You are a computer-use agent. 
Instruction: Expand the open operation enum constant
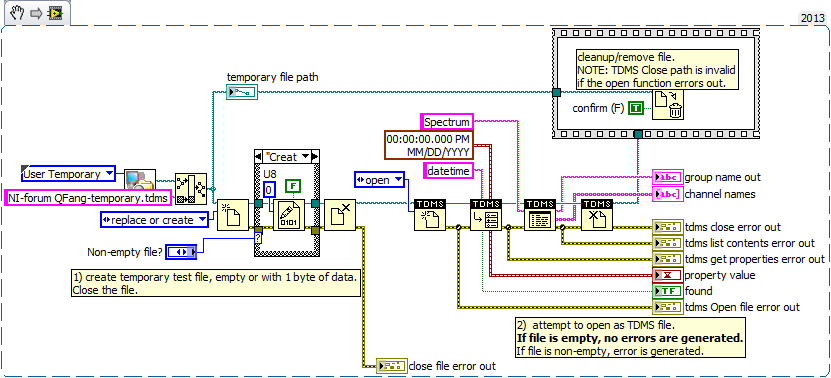(379, 180)
